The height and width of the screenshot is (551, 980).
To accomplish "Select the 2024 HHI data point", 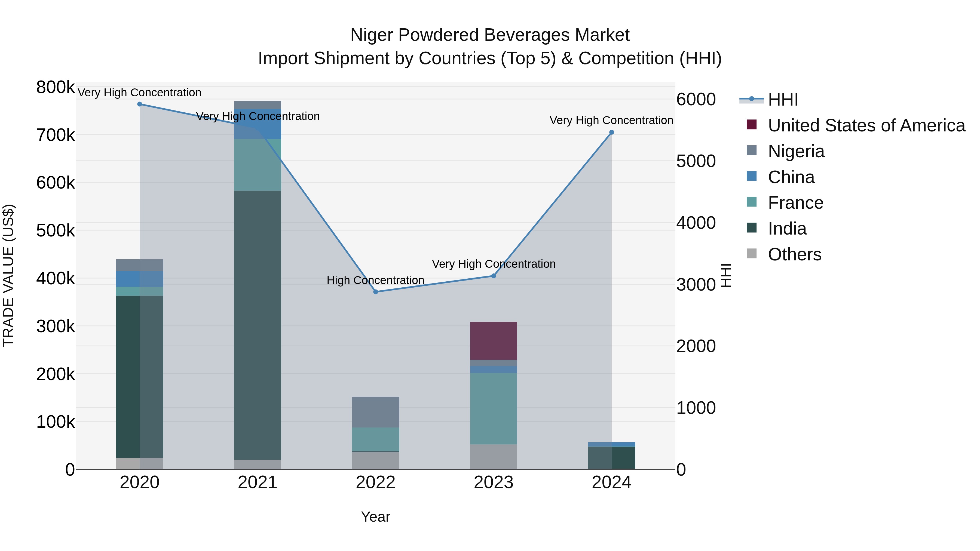I will tap(612, 132).
